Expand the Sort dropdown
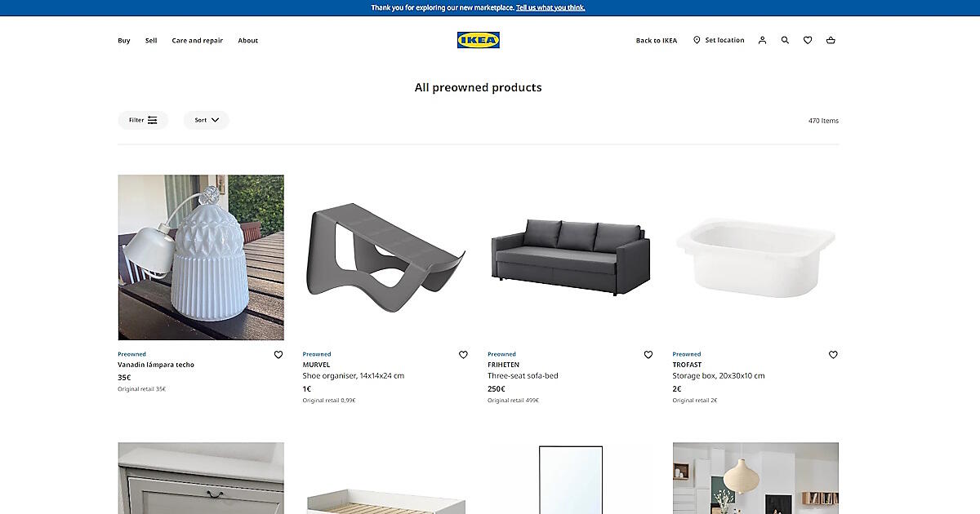980x514 pixels. 207,120
